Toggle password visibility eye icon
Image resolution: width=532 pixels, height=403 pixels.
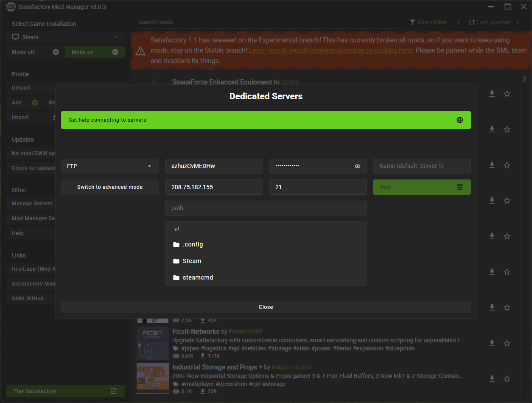pyautogui.click(x=358, y=166)
